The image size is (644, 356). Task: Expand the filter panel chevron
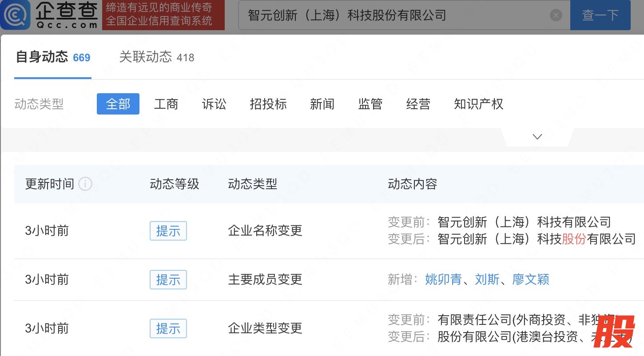point(537,137)
